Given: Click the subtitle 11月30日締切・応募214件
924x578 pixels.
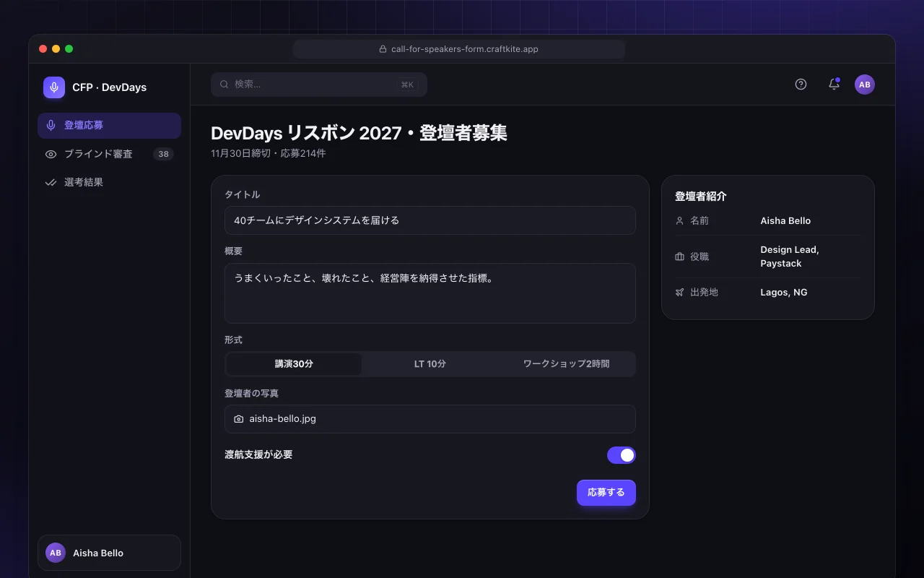Looking at the screenshot, I should 269,154.
